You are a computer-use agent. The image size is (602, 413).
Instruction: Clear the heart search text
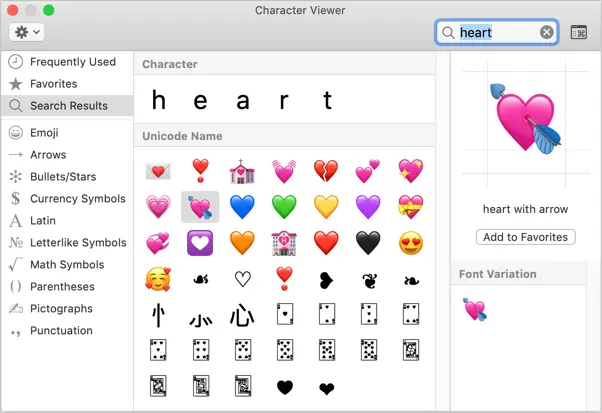pos(547,32)
